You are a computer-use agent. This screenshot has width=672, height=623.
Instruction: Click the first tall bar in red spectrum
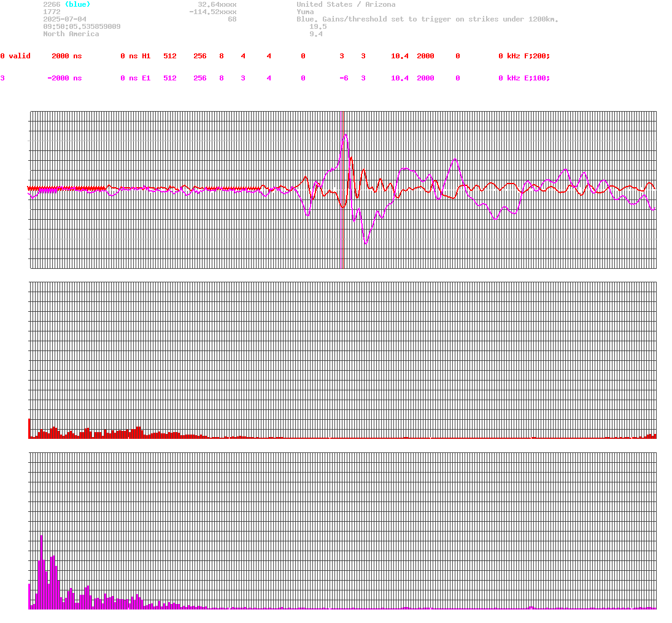[29, 428]
